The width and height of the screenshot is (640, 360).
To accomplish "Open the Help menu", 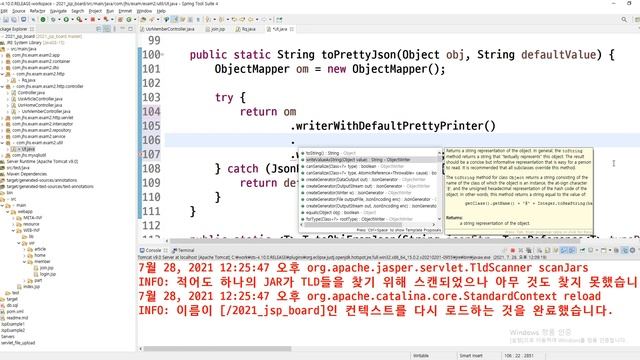I will point(161,11).
